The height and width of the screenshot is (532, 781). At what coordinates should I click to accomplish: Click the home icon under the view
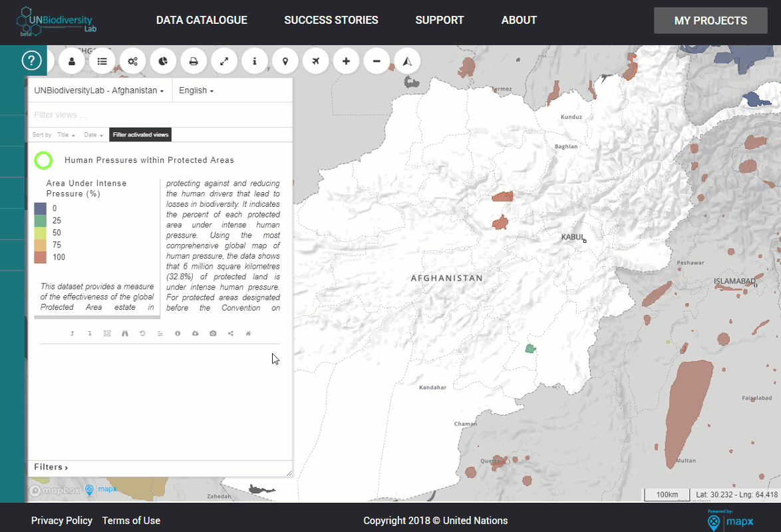tap(248, 333)
